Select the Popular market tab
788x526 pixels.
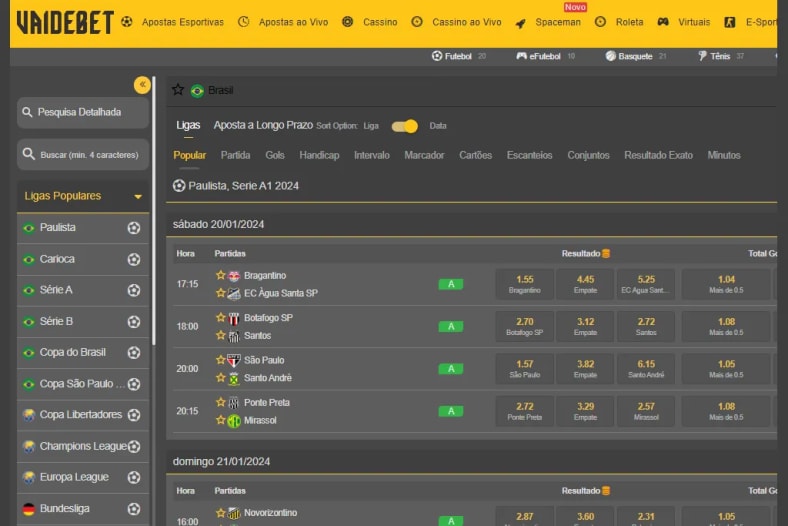pos(189,155)
